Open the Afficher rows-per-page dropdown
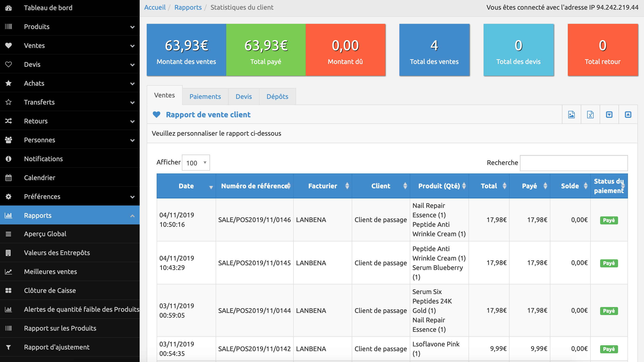Screen dimensions: 644x362 [196, 163]
